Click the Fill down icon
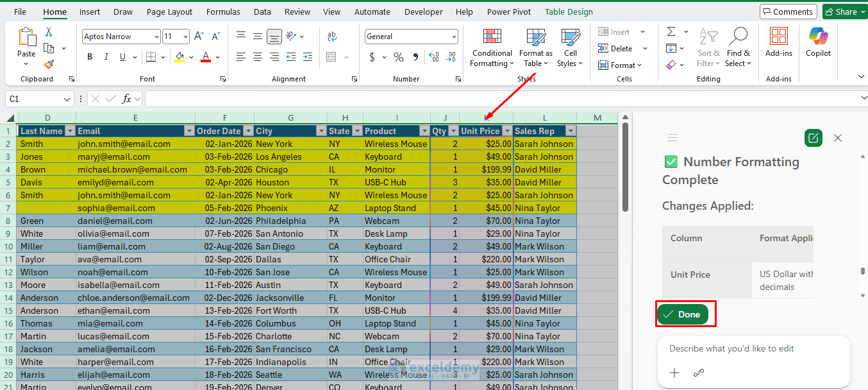Image resolution: width=868 pixels, height=390 pixels. 671,48
